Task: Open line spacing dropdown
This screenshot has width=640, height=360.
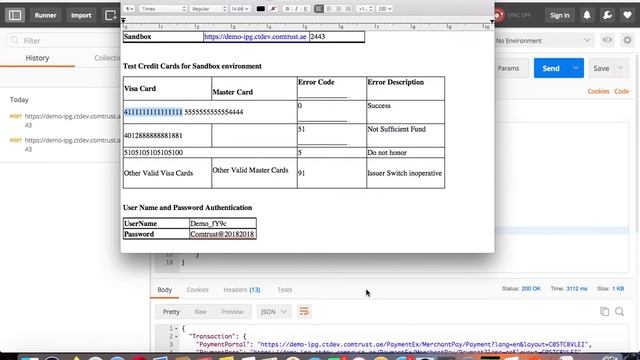Action: click(x=365, y=9)
